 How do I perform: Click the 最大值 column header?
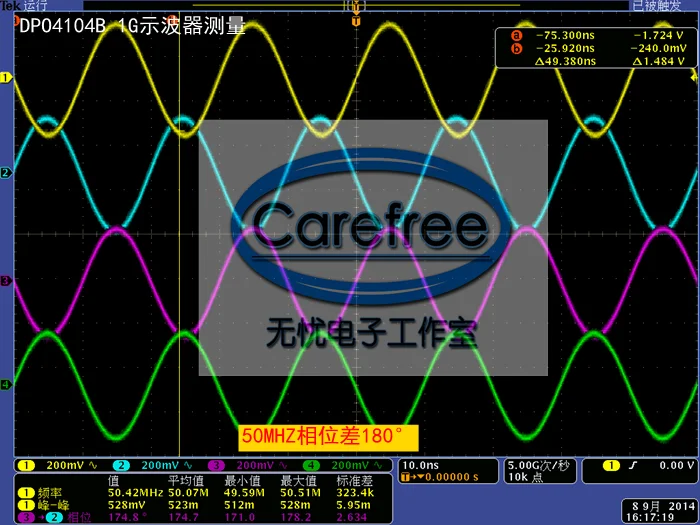point(298,481)
